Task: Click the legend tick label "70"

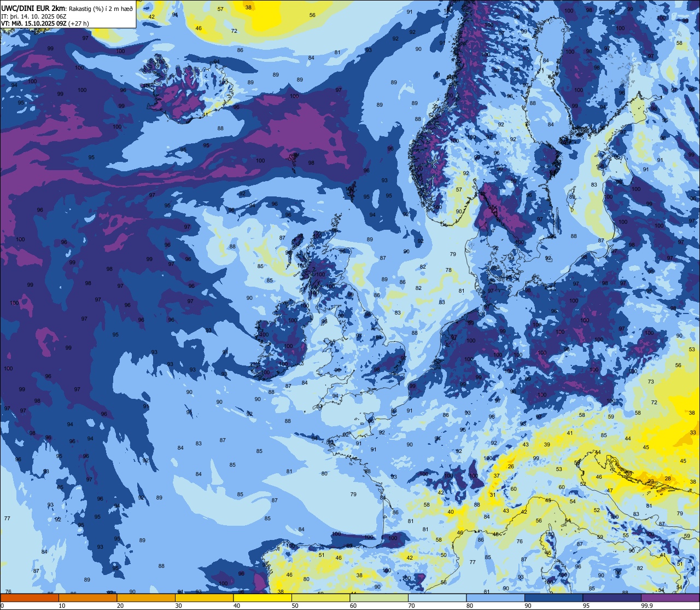Action: click(x=411, y=606)
